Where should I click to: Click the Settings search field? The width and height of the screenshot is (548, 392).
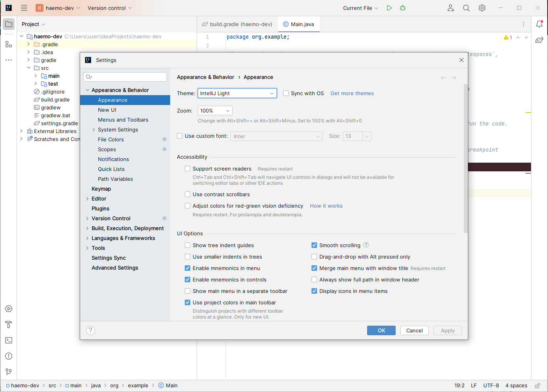tap(125, 77)
